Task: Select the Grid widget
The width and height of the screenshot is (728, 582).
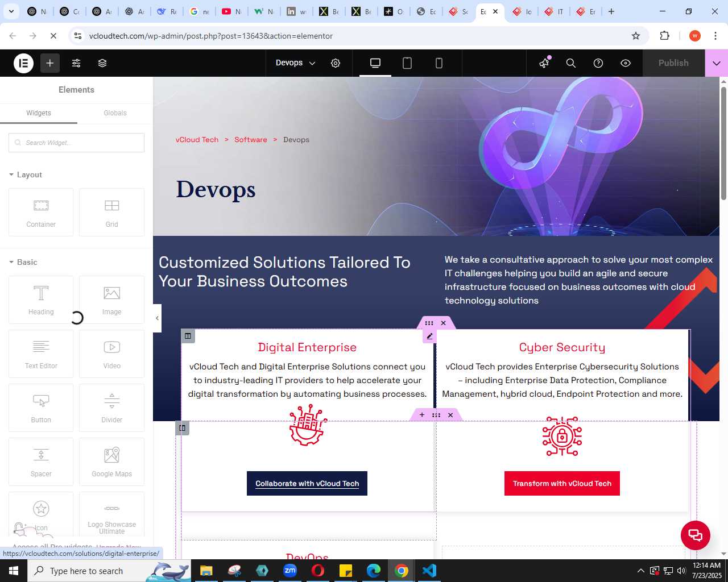Action: [x=111, y=212]
